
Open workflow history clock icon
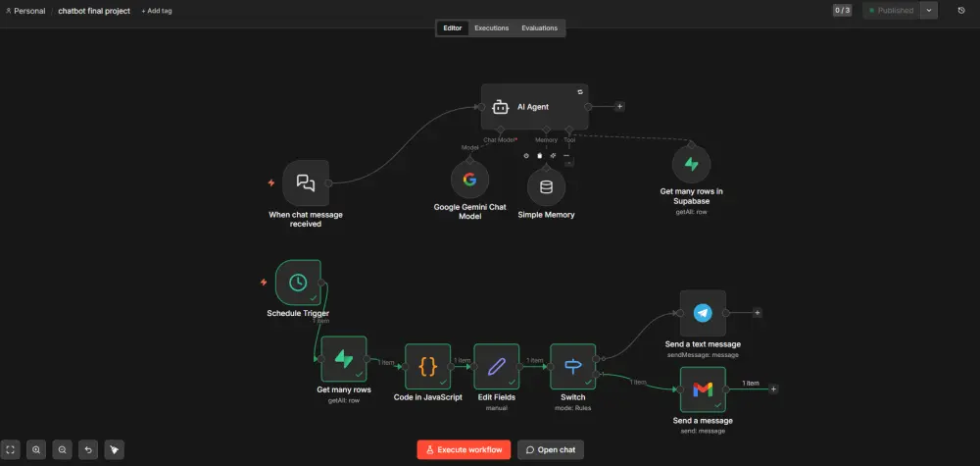coord(961,11)
